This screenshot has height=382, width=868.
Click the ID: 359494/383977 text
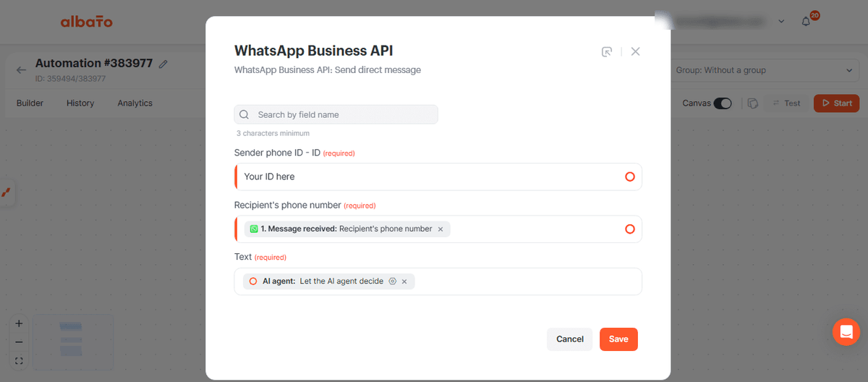coord(71,78)
